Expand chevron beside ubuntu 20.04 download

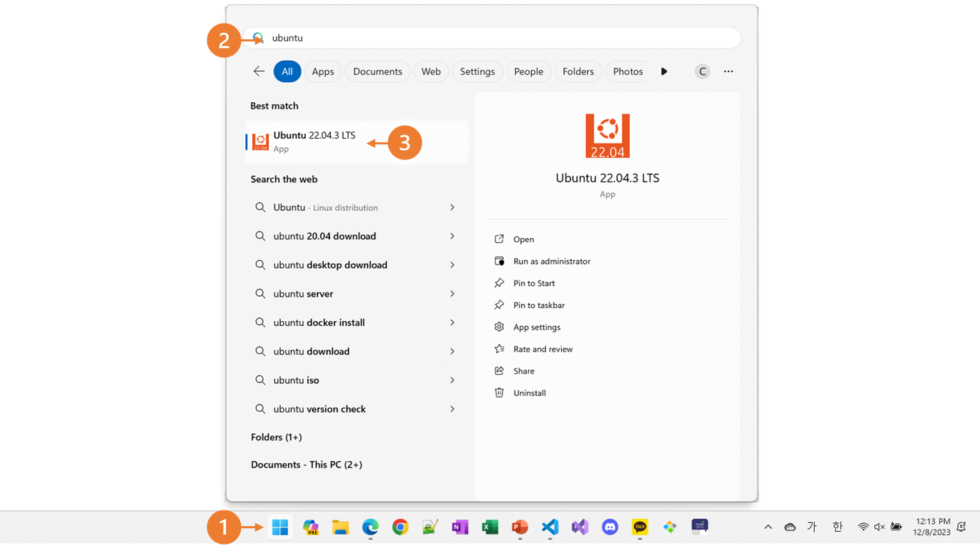point(452,236)
